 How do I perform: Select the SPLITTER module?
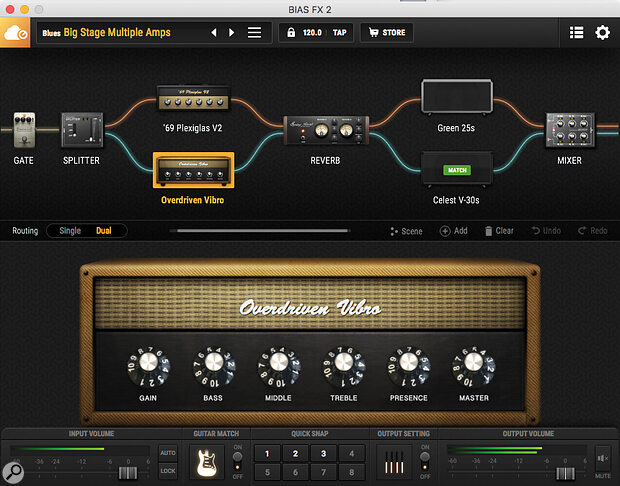pyautogui.click(x=82, y=130)
